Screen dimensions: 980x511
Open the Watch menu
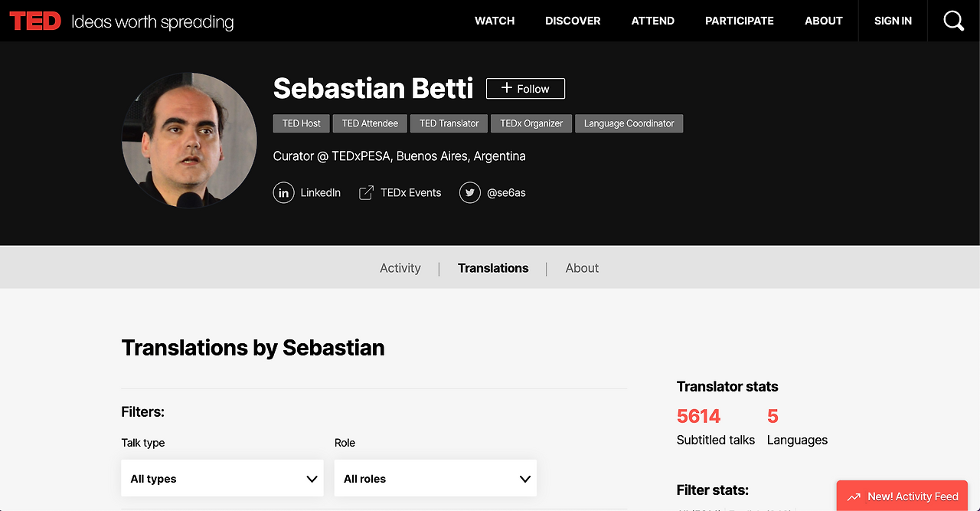pos(495,21)
